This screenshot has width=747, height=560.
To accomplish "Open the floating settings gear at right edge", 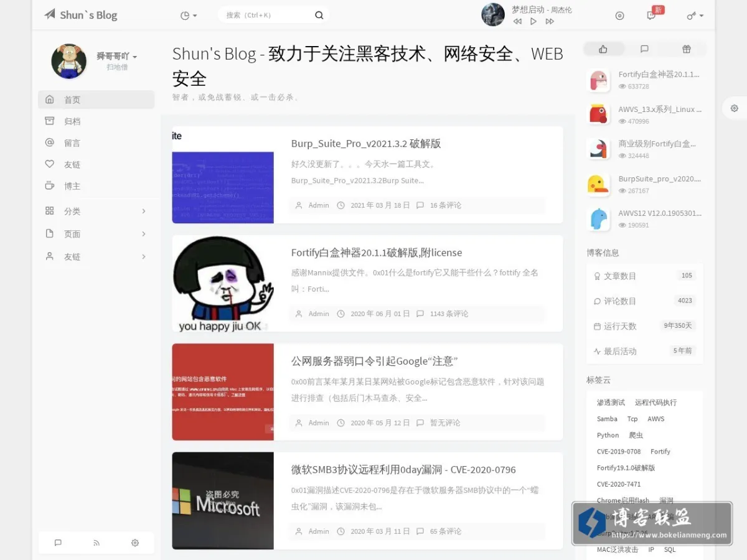I will pos(735,108).
